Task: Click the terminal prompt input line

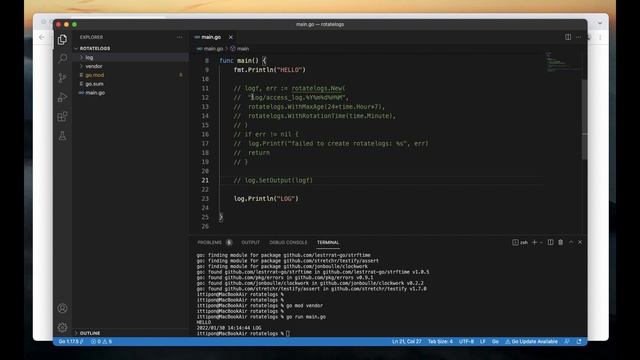Action: [243, 333]
